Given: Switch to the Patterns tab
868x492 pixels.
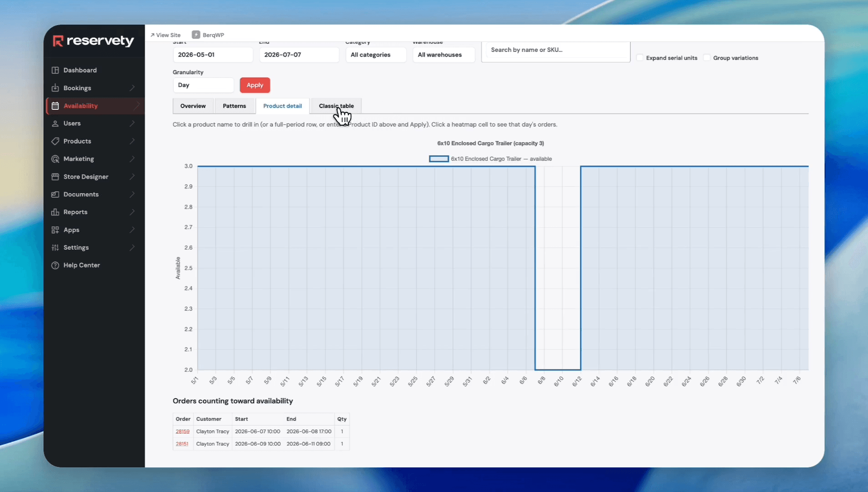Looking at the screenshot, I should click(x=235, y=106).
